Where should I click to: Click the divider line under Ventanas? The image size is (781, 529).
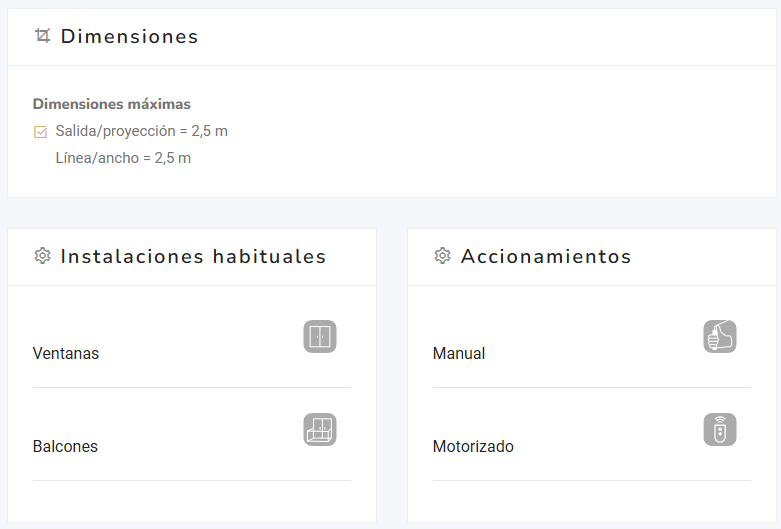[192, 388]
